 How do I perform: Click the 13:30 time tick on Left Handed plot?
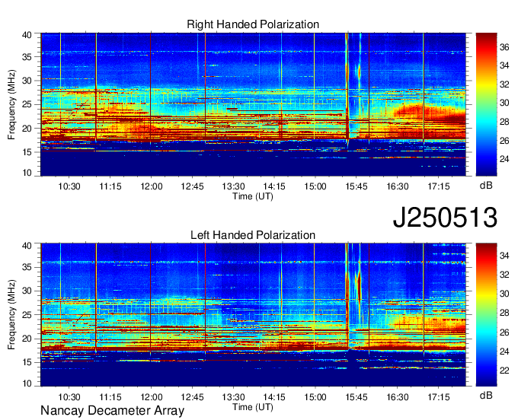click(233, 397)
